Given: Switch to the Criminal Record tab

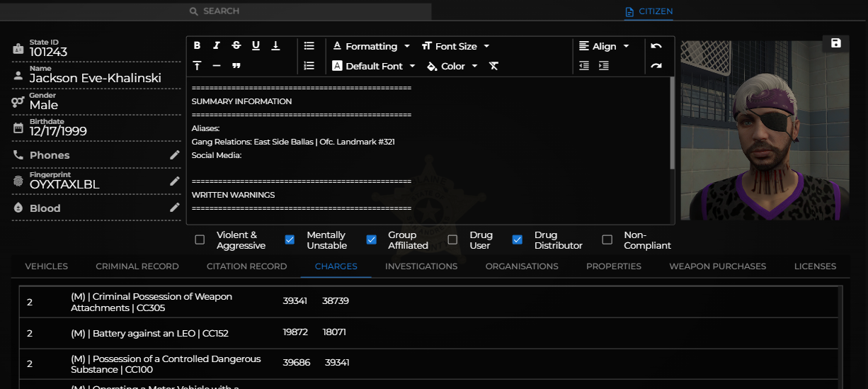Looking at the screenshot, I should click(x=137, y=266).
